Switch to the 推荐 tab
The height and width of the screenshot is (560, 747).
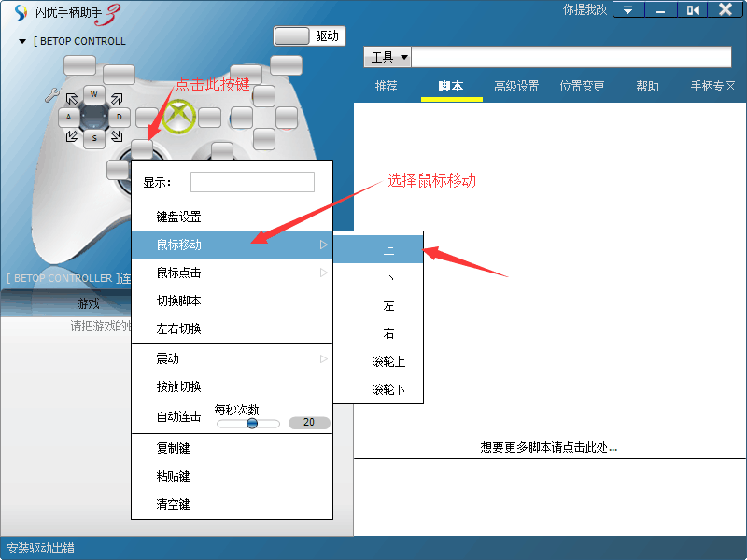[386, 86]
